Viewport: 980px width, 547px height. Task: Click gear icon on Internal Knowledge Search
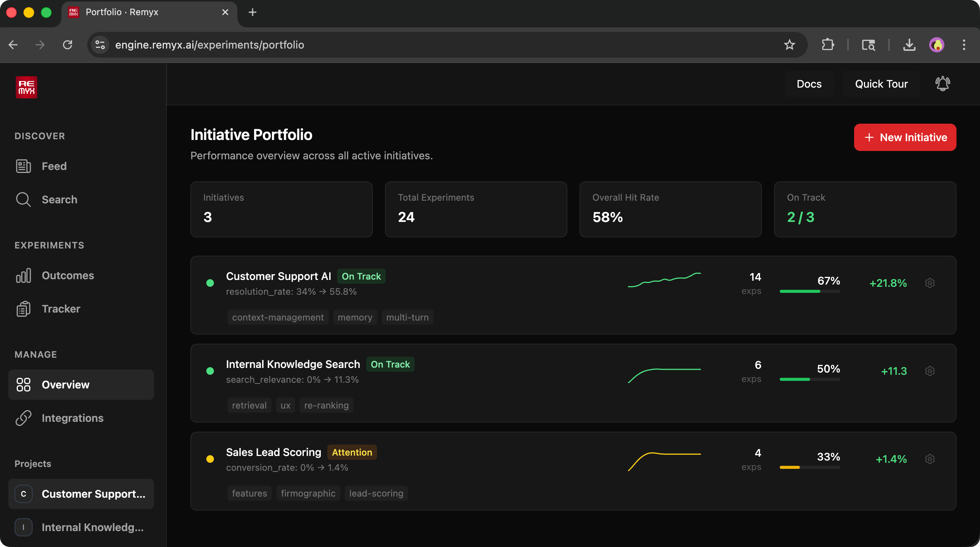coord(930,371)
